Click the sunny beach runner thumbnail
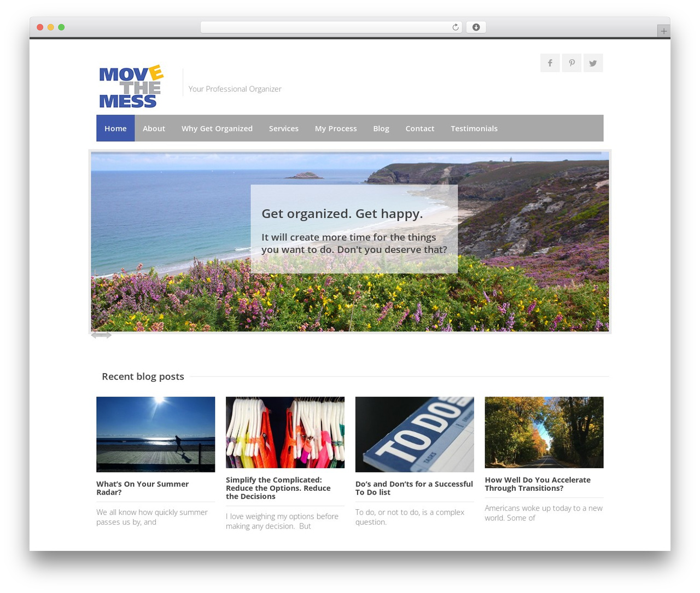700x593 pixels. pyautogui.click(x=156, y=434)
